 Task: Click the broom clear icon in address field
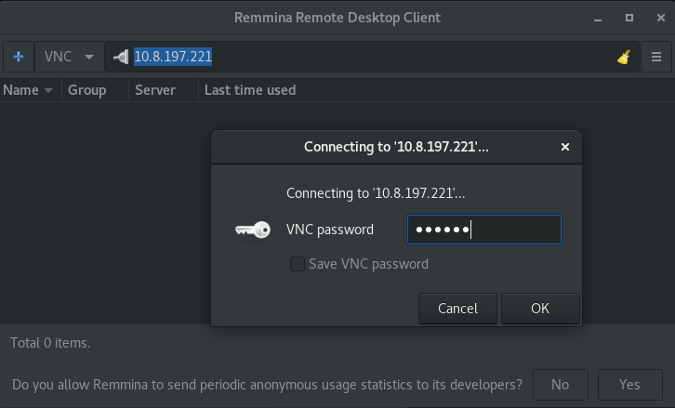coord(624,57)
